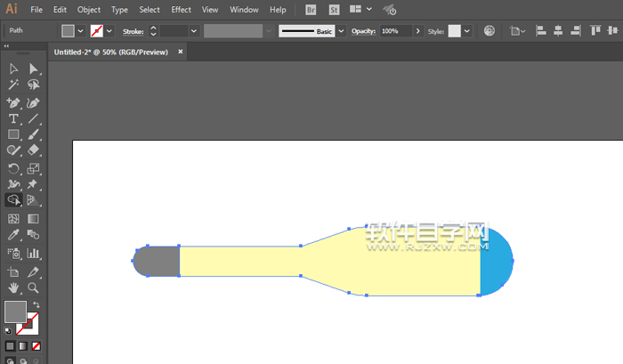Click the Recolor Artwork wheel icon
Viewport: 623px width, 364px height.
pyautogui.click(x=489, y=30)
